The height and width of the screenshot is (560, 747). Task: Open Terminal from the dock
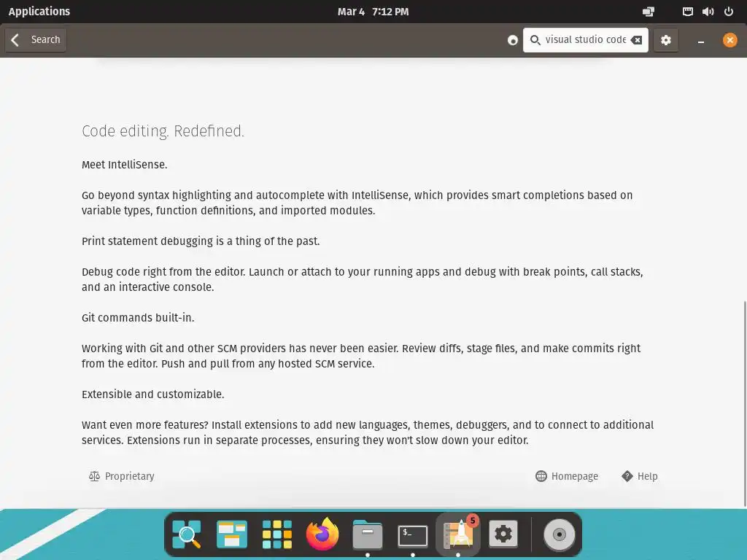tap(413, 535)
